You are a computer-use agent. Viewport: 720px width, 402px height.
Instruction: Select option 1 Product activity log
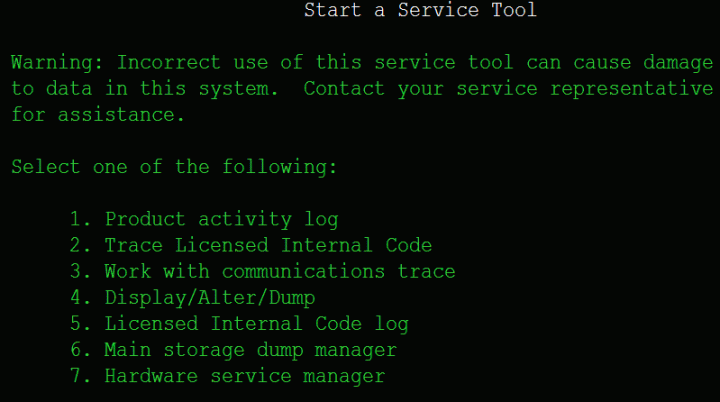[221, 219]
